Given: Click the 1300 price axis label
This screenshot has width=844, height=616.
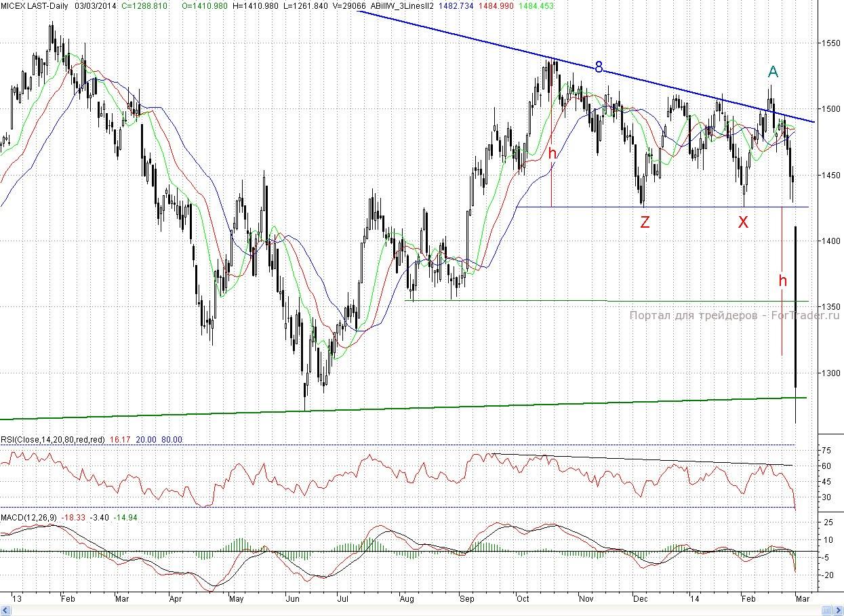Looking at the screenshot, I should point(831,373).
